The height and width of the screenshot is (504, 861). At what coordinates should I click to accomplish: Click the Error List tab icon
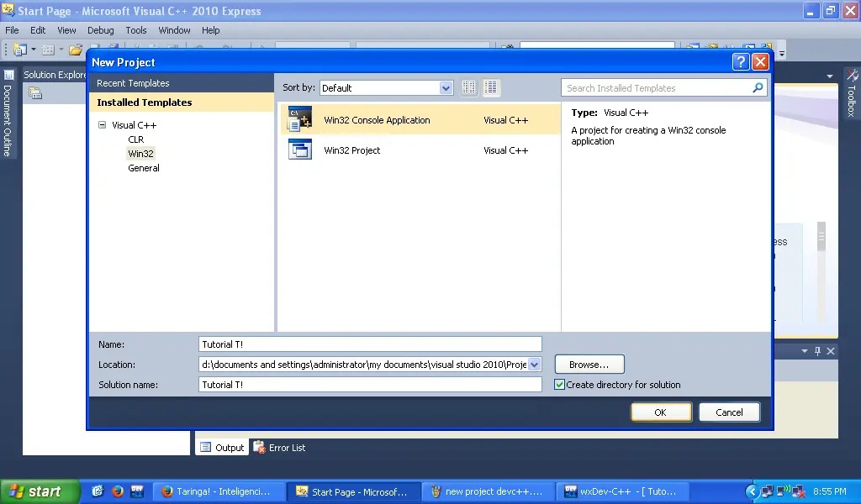pos(259,448)
